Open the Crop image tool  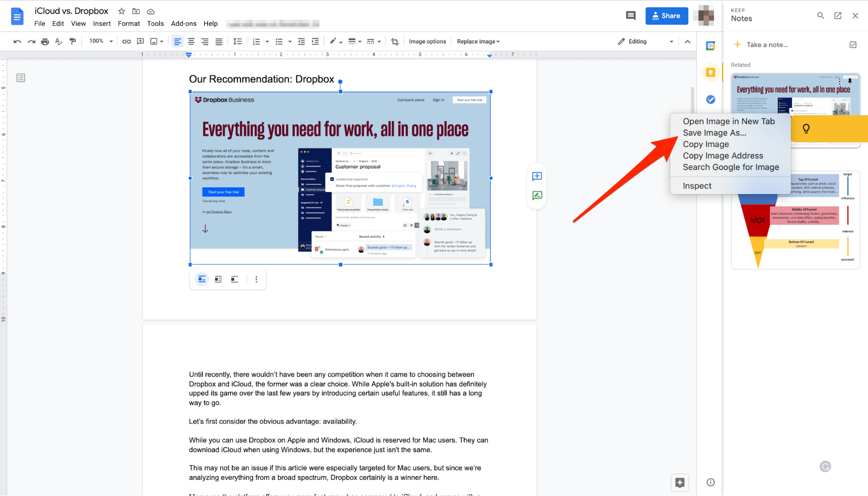tap(395, 41)
